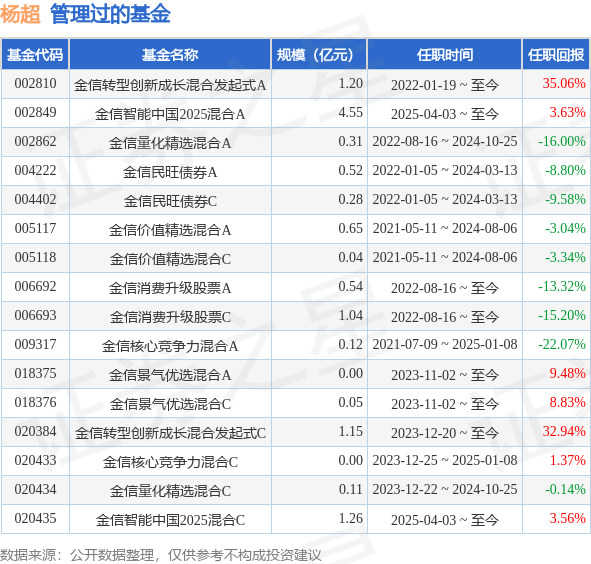591x564 pixels.
Task: Click the scale value 4.55
Action: (x=351, y=112)
